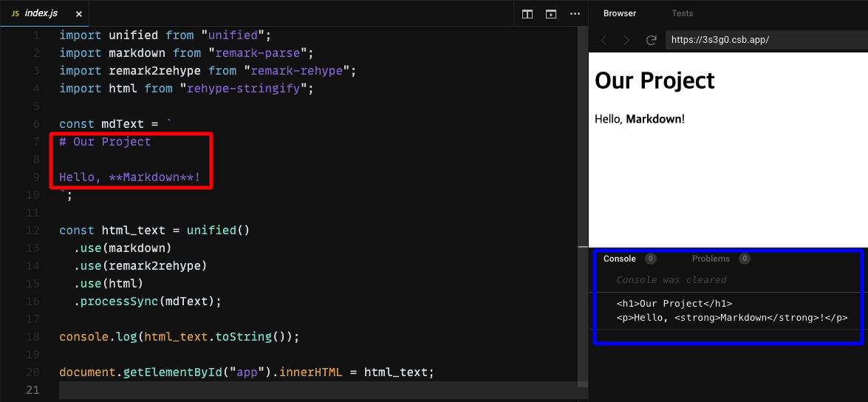Click the "# Our Project" markdown line
The image size is (868, 402).
tap(105, 142)
